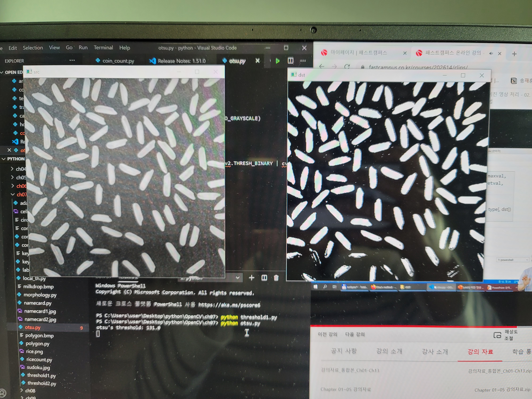Open a new browser tab

click(514, 54)
